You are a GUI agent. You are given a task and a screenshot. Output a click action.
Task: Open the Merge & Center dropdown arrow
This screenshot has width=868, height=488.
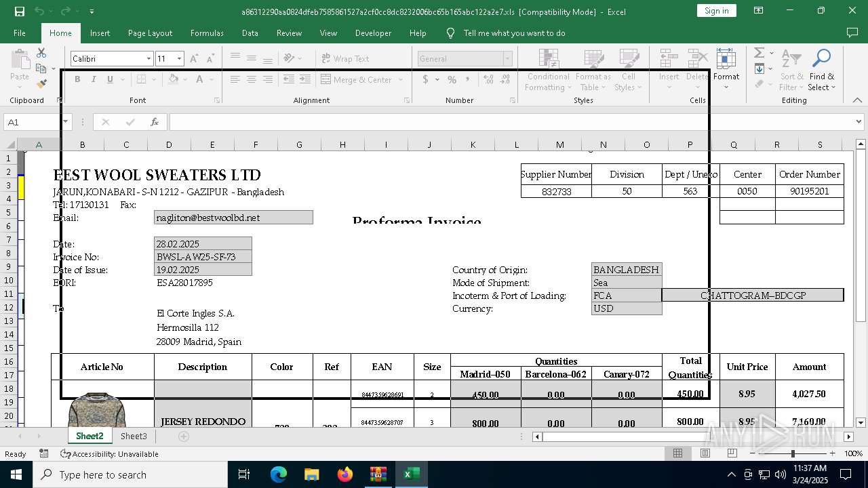click(x=401, y=80)
